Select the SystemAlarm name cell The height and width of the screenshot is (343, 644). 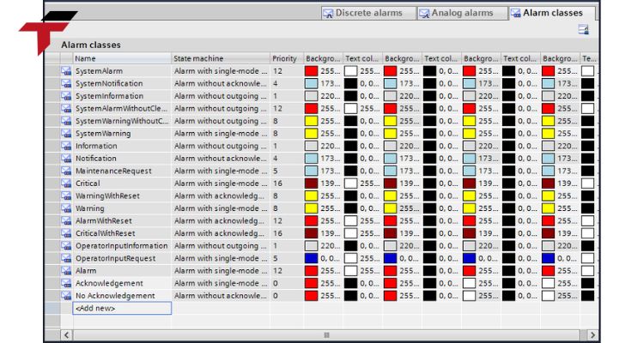[122, 71]
